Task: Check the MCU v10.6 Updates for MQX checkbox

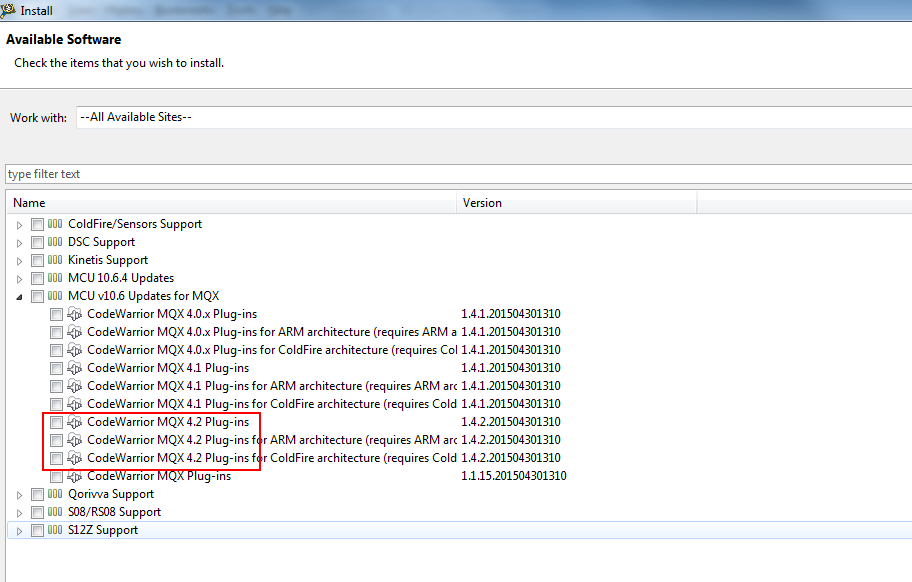Action: coord(37,297)
